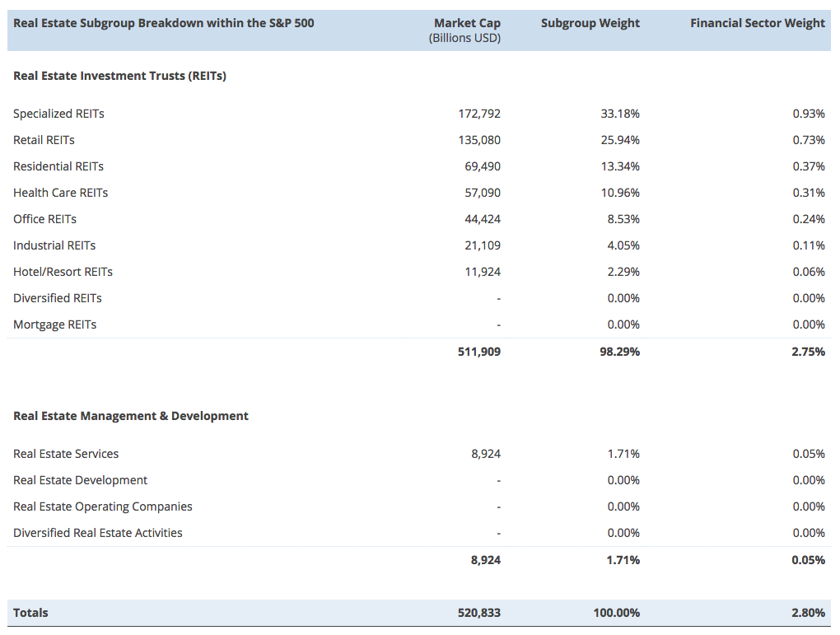The height and width of the screenshot is (635, 840).
Task: Select the Mortgage REITs row label
Action: [54, 325]
